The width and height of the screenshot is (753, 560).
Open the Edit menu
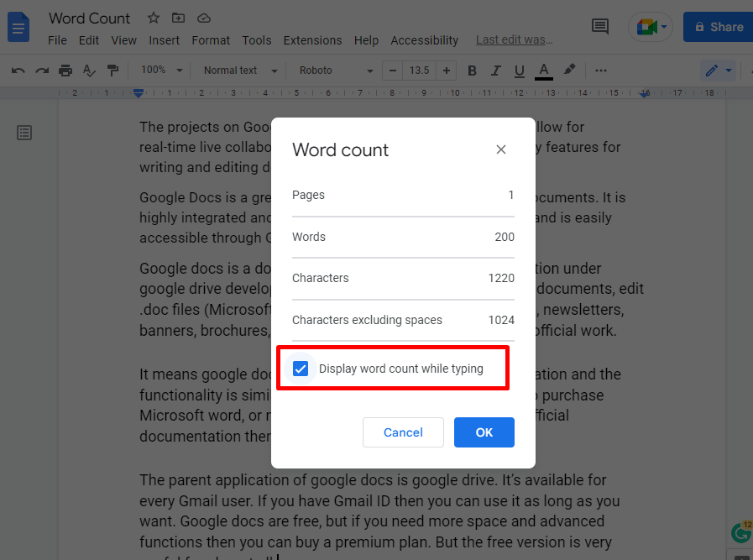click(x=89, y=40)
